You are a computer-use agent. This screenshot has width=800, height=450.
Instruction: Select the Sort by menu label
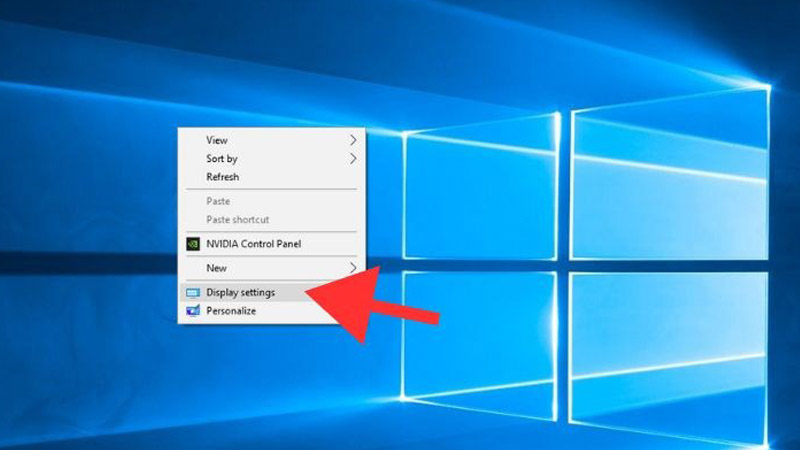click(222, 158)
